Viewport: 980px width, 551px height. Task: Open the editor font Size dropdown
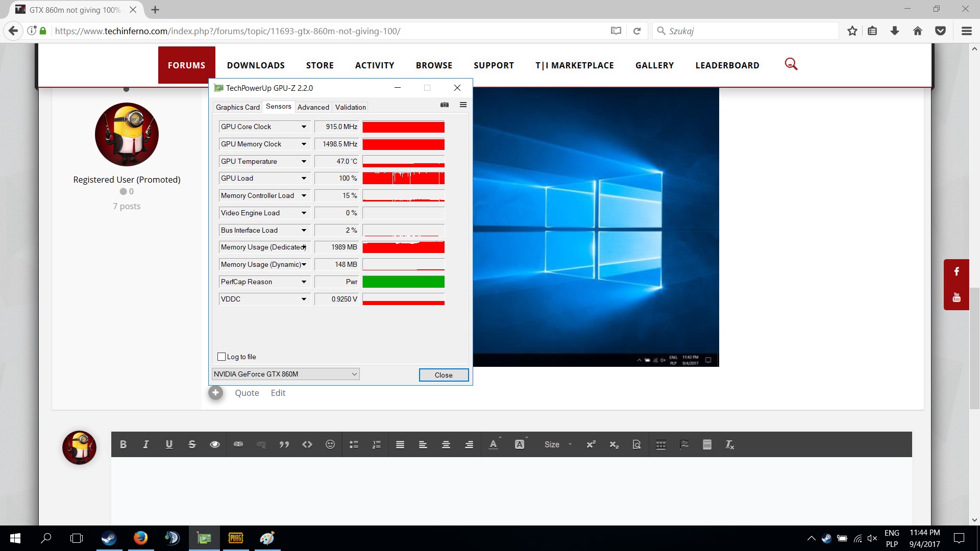[558, 444]
